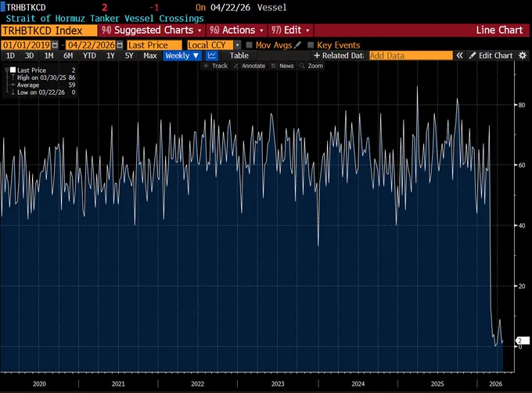Click the Last Price field selector
The height and width of the screenshot is (393, 532).
pos(154,45)
